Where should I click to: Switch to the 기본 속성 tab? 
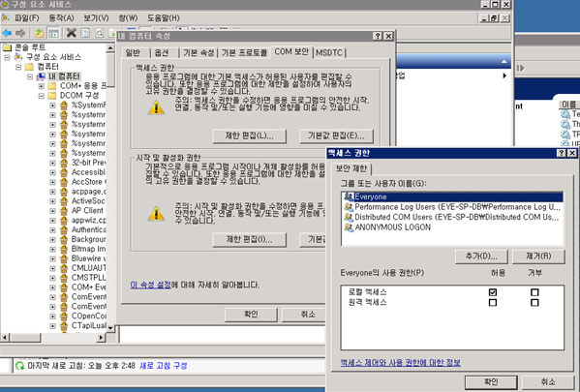[199, 53]
